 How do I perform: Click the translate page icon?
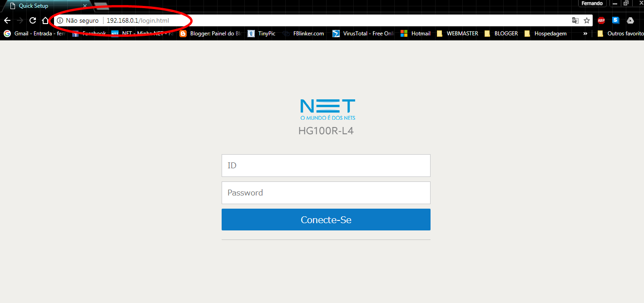(x=575, y=20)
